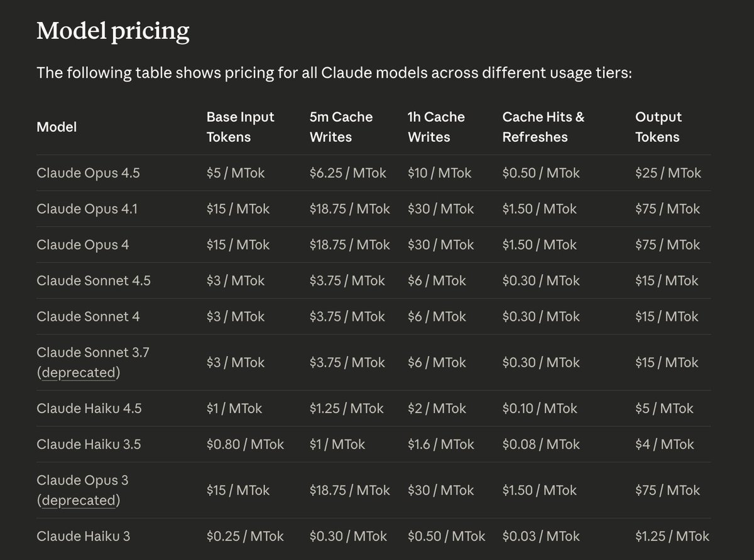Select the Claude Haiku 3.5 row label
The image size is (754, 560).
(x=89, y=444)
